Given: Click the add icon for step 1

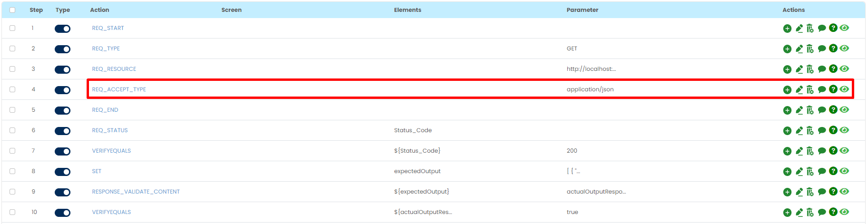Looking at the screenshot, I should tap(787, 29).
